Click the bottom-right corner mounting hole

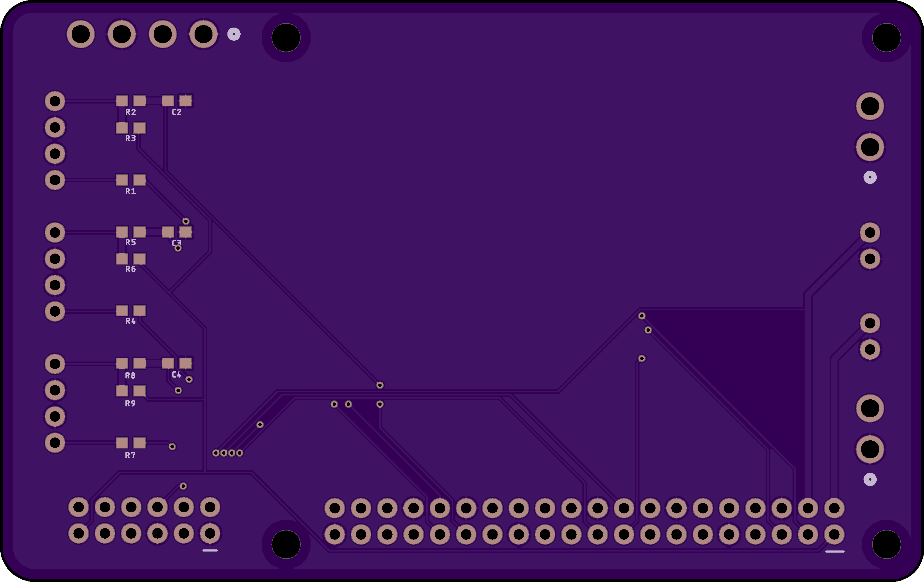tap(886, 544)
